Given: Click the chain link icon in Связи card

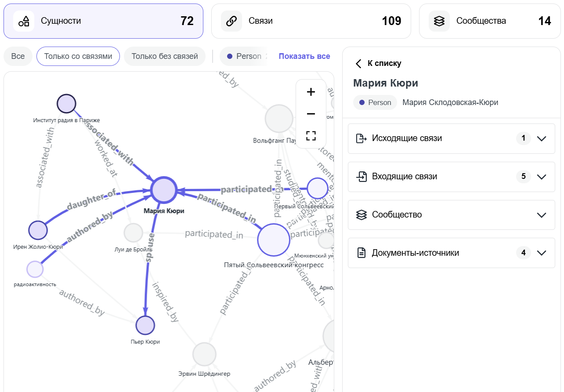Looking at the screenshot, I should 231,21.
